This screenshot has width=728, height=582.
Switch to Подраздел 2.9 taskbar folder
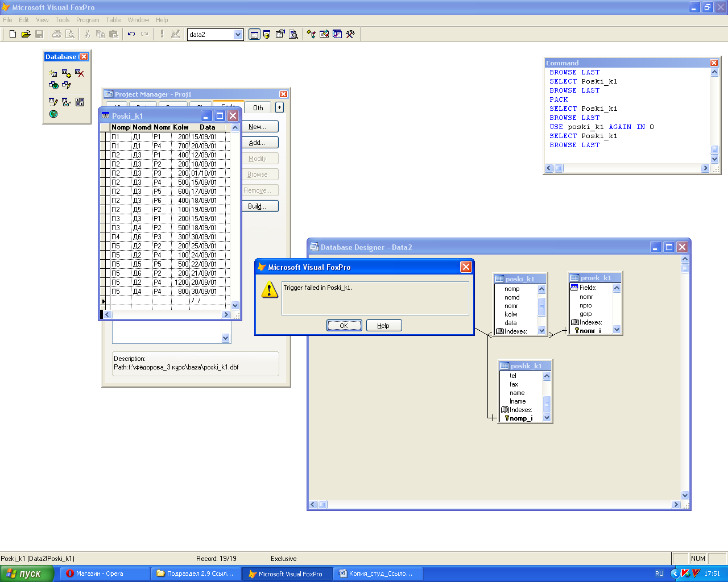point(196,573)
